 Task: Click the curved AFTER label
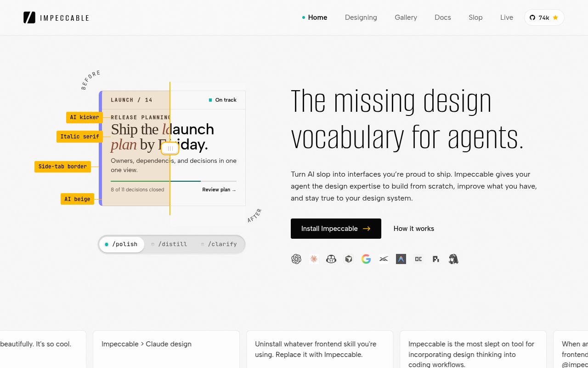point(254,216)
